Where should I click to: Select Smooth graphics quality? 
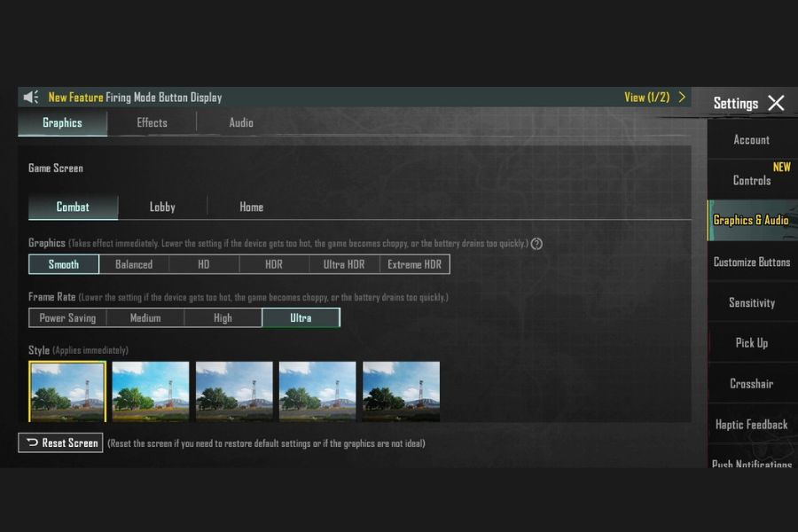64,264
